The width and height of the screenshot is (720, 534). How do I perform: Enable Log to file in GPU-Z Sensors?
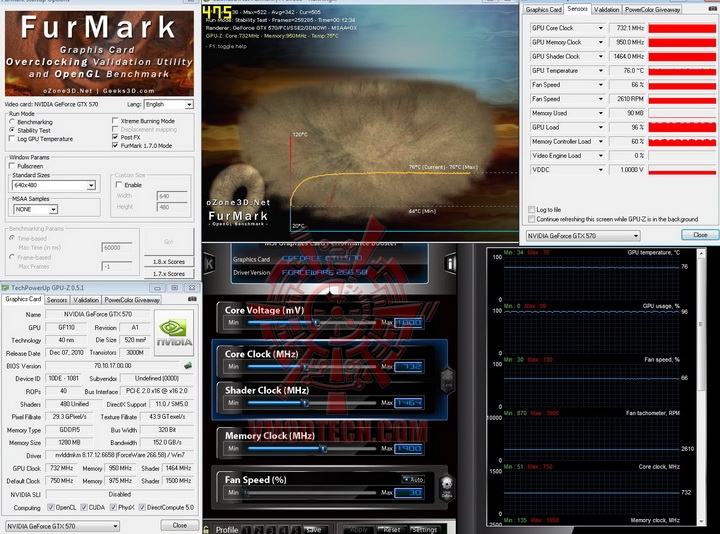click(532, 209)
